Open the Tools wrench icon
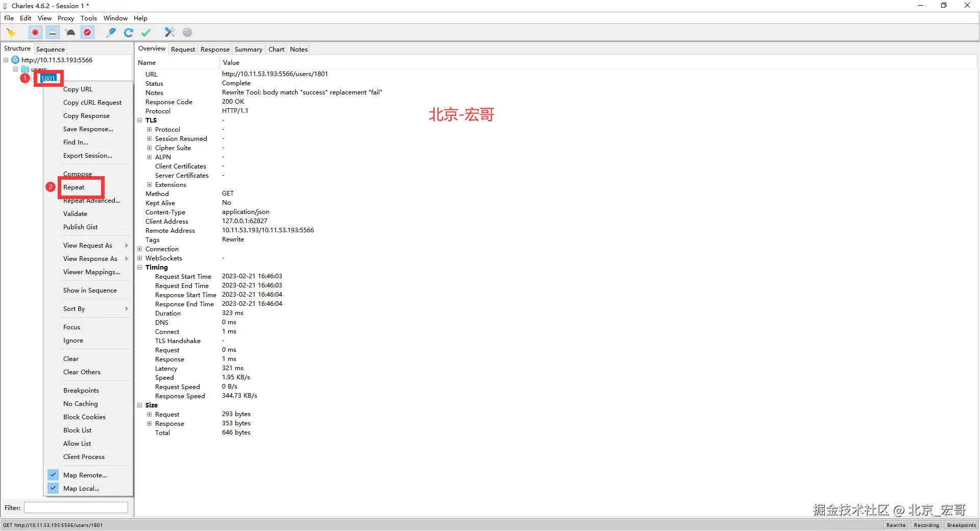The height and width of the screenshot is (531, 980). 169,33
